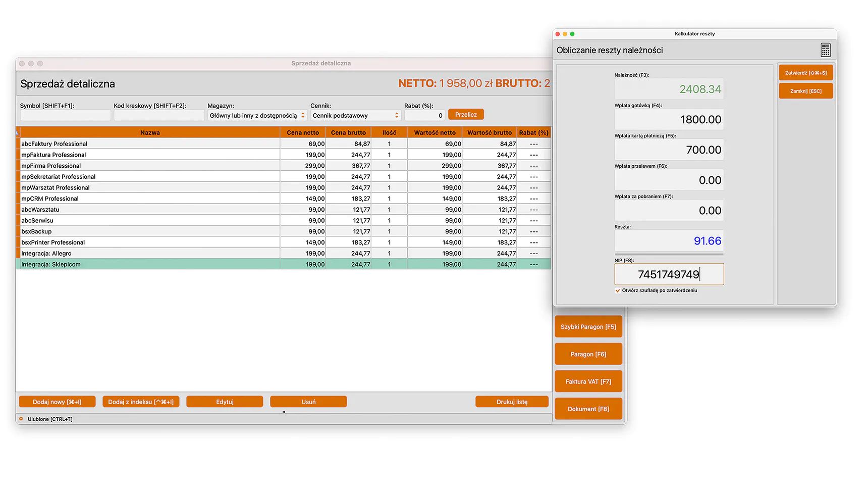Click the Dokument [F8] button

[588, 409]
